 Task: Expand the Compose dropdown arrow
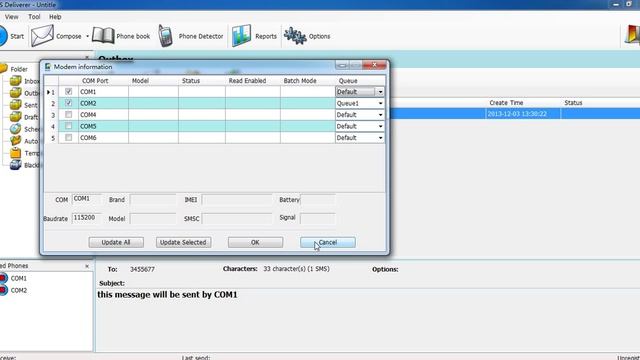coord(87,36)
